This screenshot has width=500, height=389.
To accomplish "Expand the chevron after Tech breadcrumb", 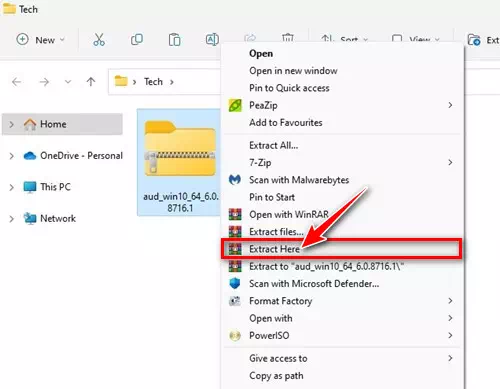I will point(172,82).
